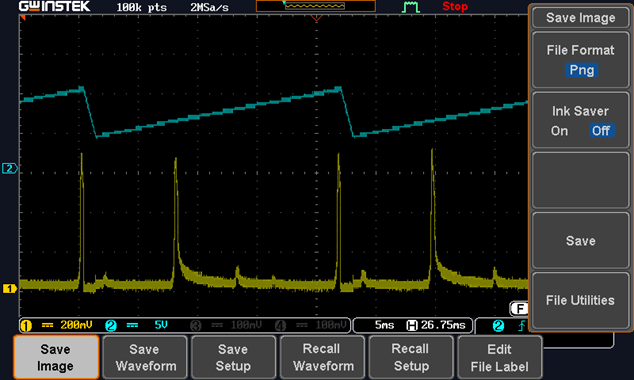Click the Save button in side panel
The image size is (634, 380).
pos(581,241)
